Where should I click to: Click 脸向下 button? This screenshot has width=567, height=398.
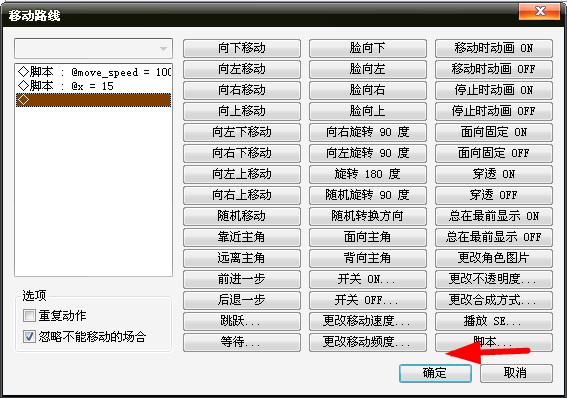[x=368, y=48]
